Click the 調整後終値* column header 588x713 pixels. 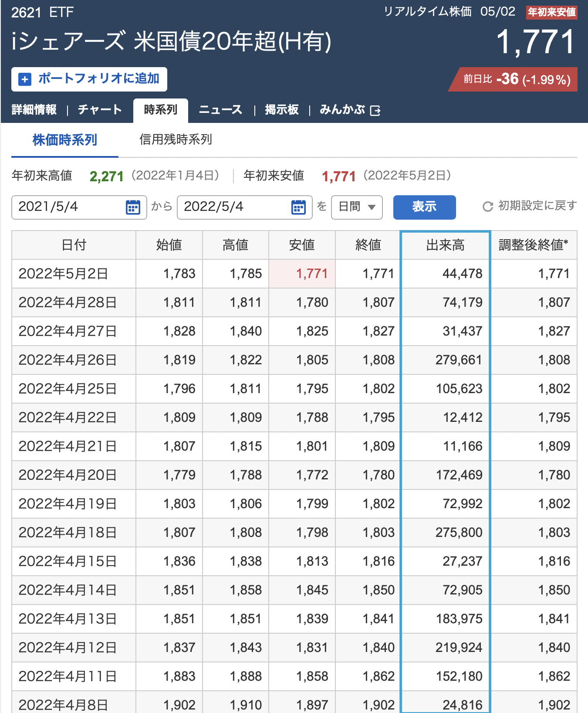[x=534, y=245]
